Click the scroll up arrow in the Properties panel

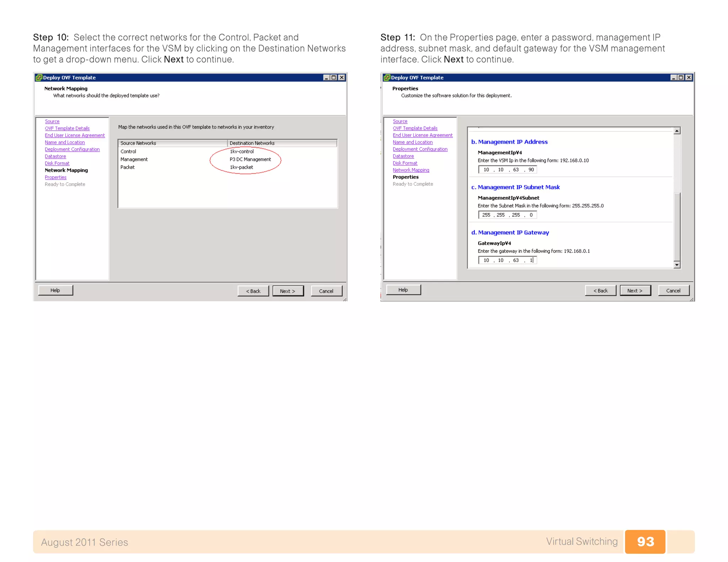[x=677, y=131]
